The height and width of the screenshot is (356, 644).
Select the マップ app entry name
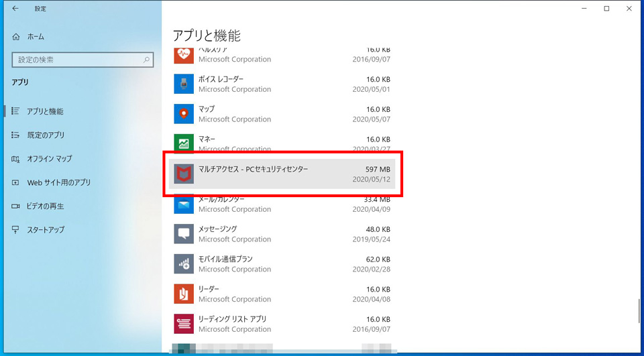[207, 109]
